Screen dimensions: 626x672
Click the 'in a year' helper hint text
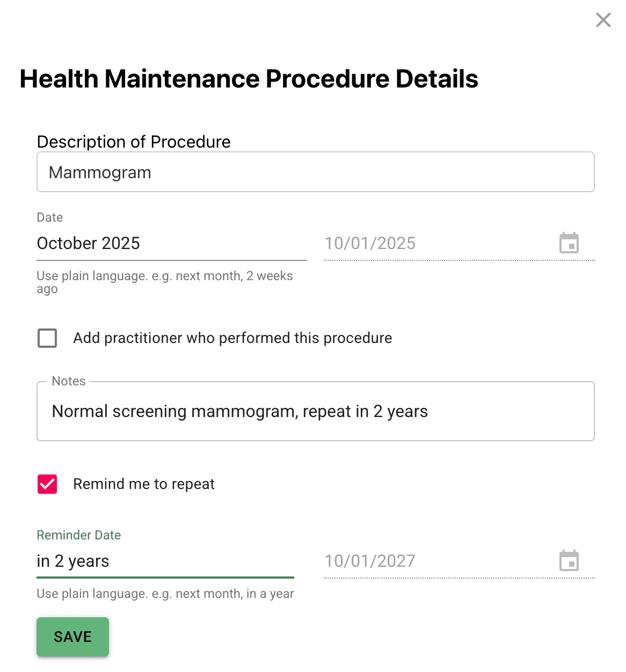(x=270, y=594)
